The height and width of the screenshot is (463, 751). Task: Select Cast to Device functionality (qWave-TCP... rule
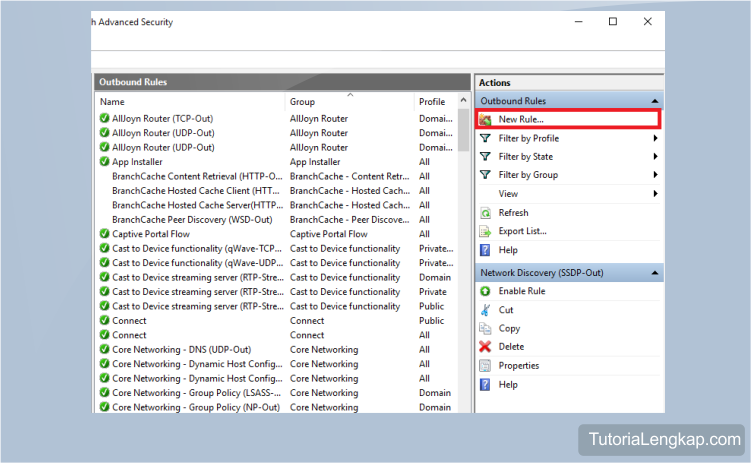pos(276,248)
